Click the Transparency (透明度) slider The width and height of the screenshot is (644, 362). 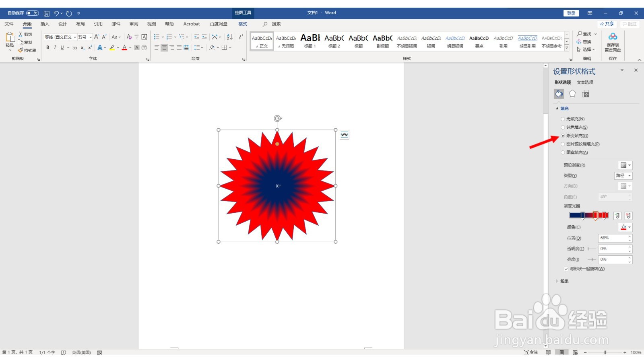click(x=591, y=249)
